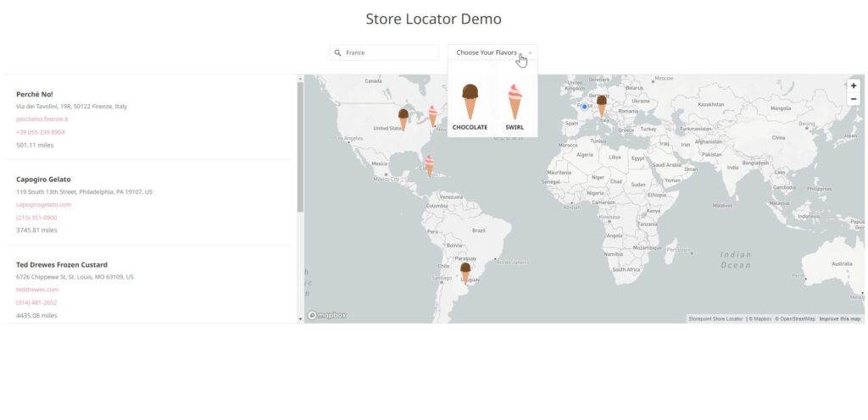
Task: Click the chocolate cone marker in Italy
Action: (602, 105)
